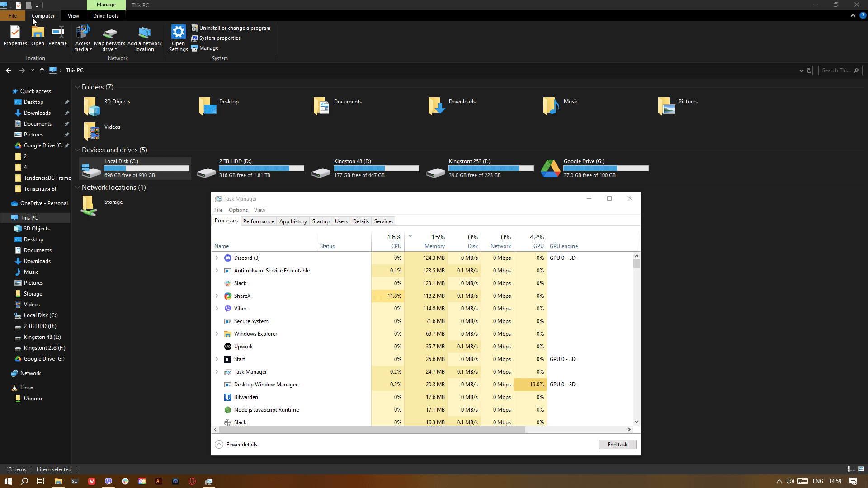Switch to the Performance tab

coord(258,221)
